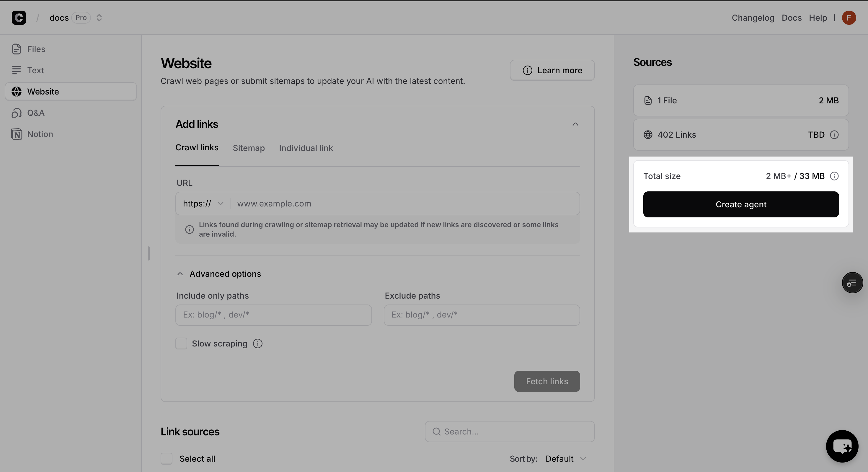
Task: Open the https:// protocol dropdown
Action: [x=203, y=204]
